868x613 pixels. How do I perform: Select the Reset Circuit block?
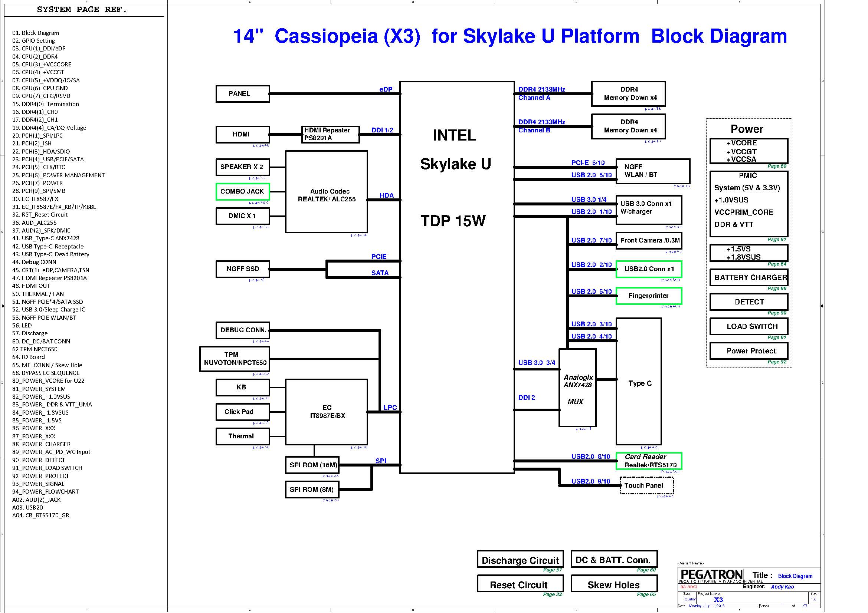[x=520, y=584]
